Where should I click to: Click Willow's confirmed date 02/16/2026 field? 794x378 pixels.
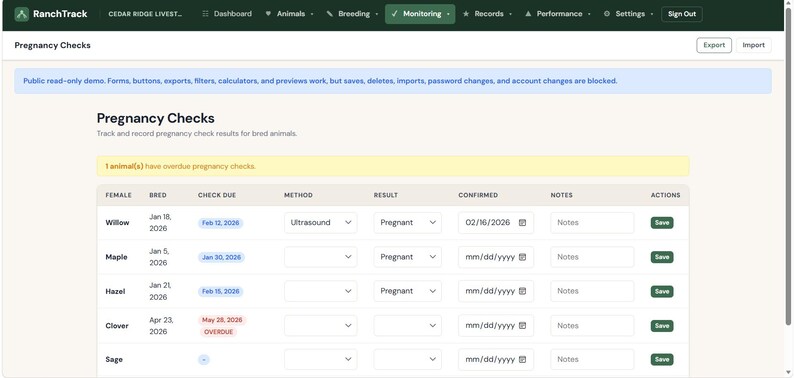coord(496,222)
